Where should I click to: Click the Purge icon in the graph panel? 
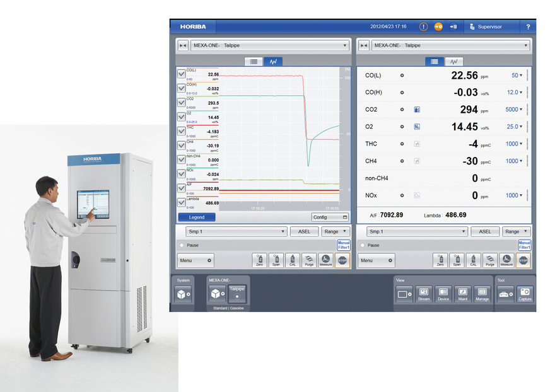(310, 260)
